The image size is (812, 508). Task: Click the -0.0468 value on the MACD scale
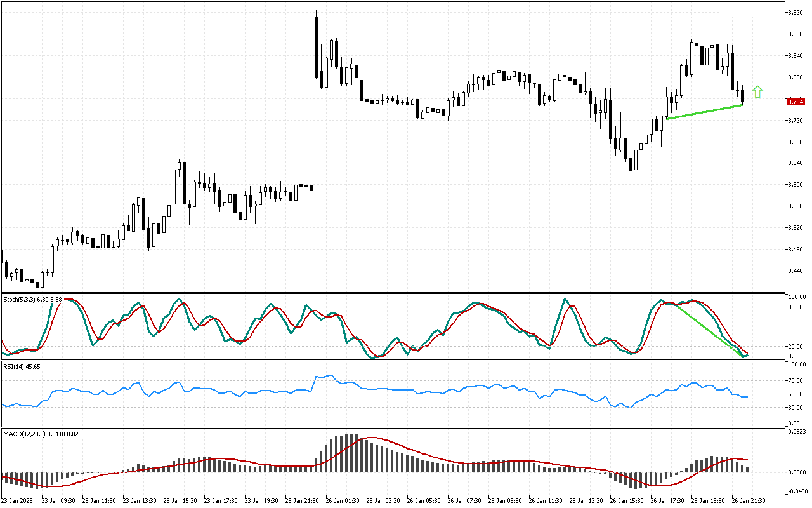click(797, 491)
